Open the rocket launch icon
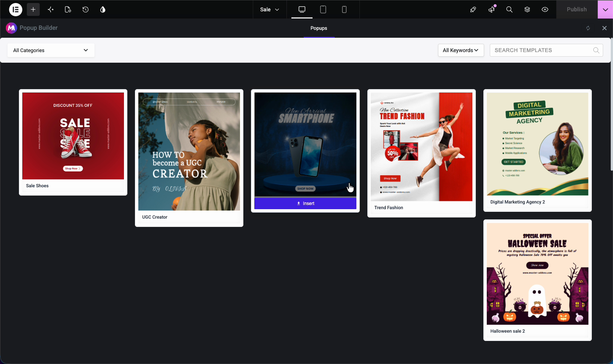 coord(473,9)
